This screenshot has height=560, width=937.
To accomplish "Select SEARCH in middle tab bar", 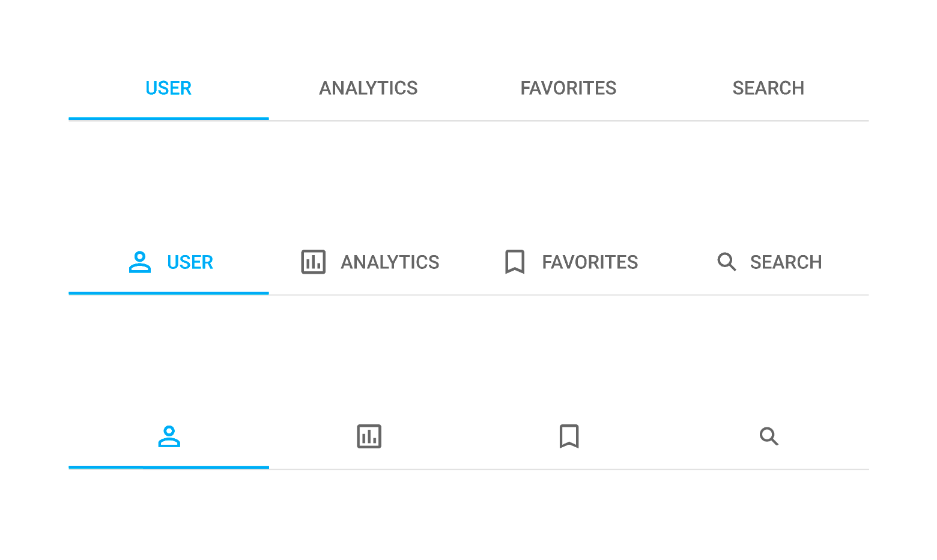I will pyautogui.click(x=786, y=262).
